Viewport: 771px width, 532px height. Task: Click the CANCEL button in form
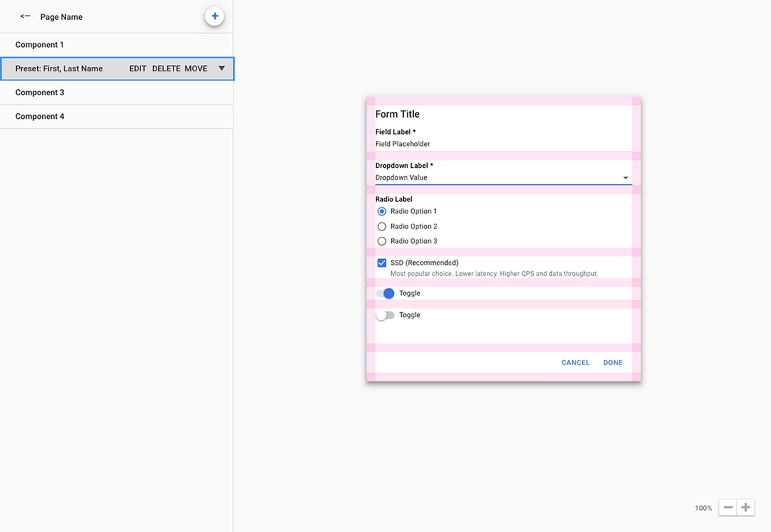tap(575, 362)
